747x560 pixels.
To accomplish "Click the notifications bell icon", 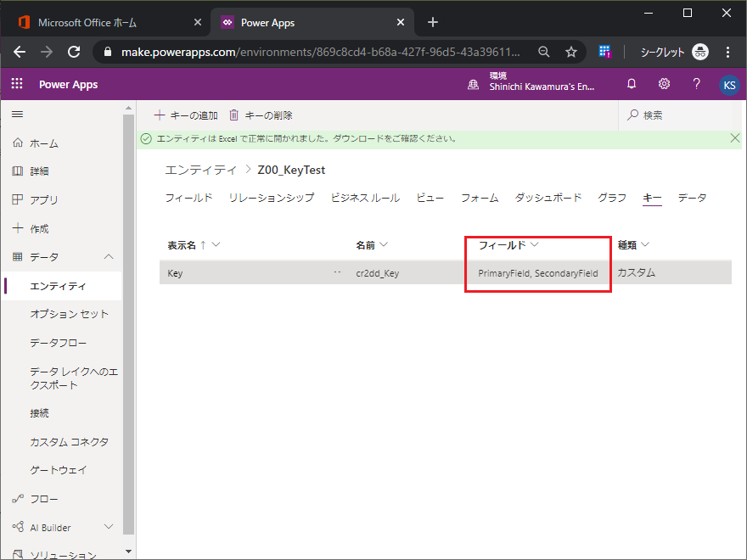I will coord(632,84).
